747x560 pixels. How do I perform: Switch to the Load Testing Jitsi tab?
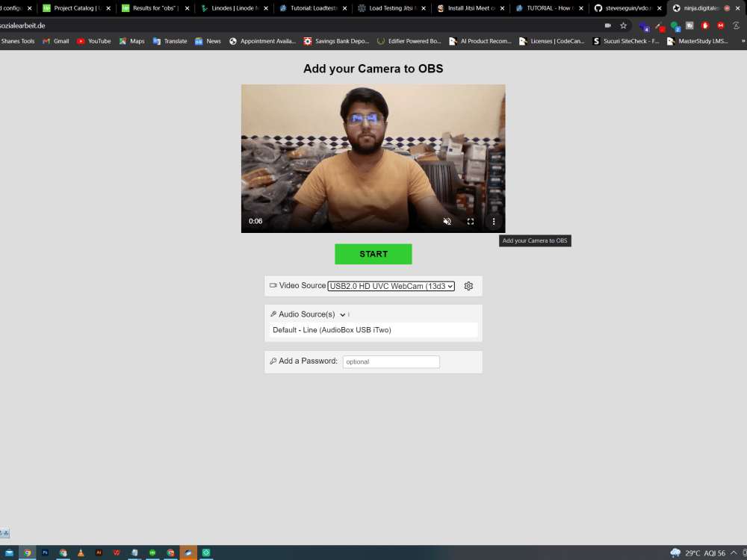392,9
